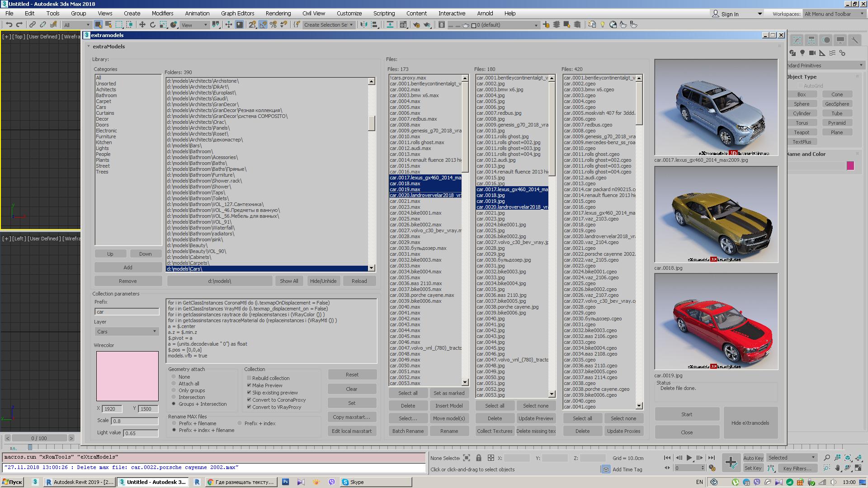Click the magenta object color swatch
Viewport: 868px width, 488px height.
850,166
